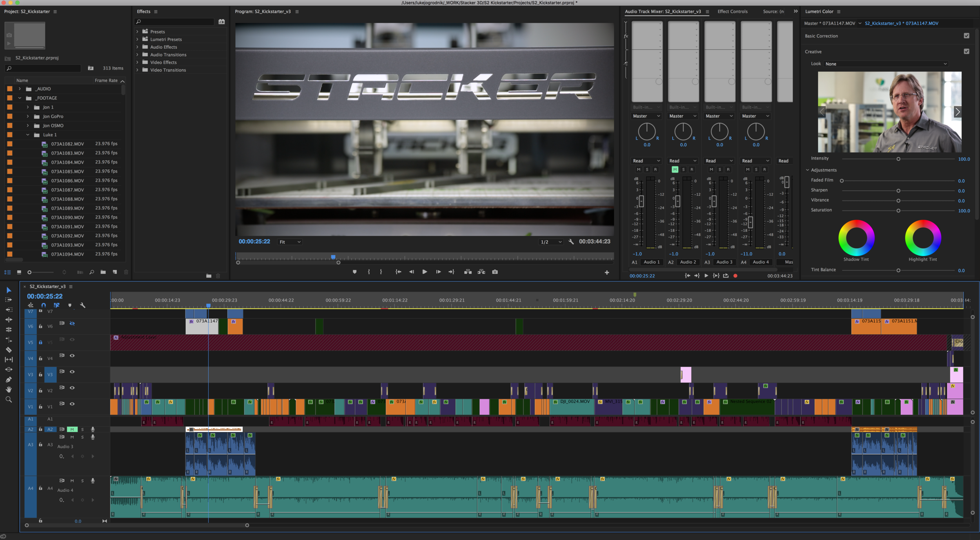Open the Effects panel menu

point(156,12)
